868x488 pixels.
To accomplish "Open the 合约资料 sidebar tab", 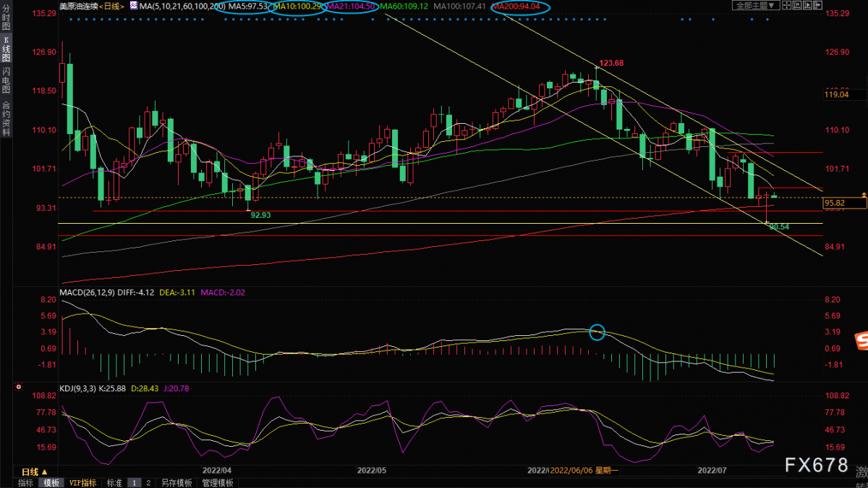I will pos(6,119).
